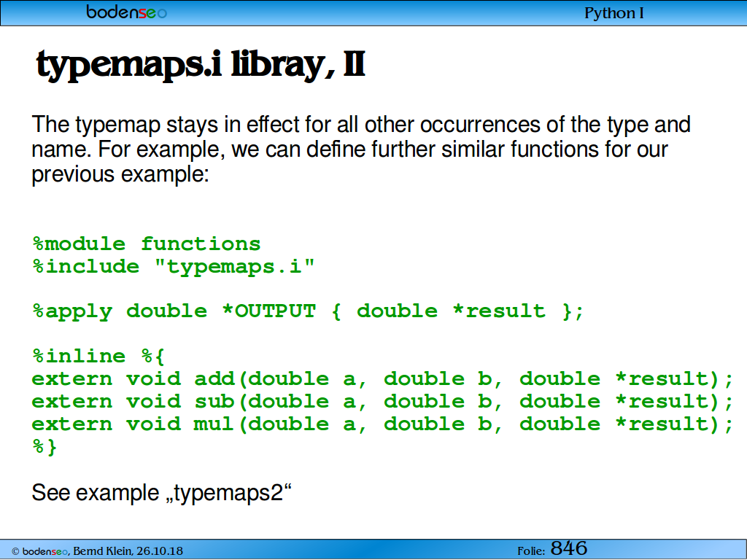Click the 'extern void sub' code line
The image size is (747, 560).
pos(382,402)
